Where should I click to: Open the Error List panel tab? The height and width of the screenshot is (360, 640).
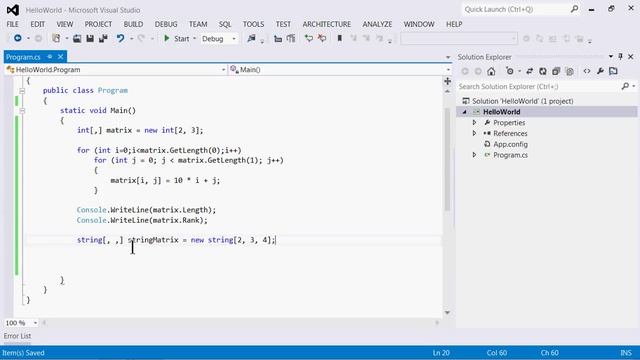[18, 336]
